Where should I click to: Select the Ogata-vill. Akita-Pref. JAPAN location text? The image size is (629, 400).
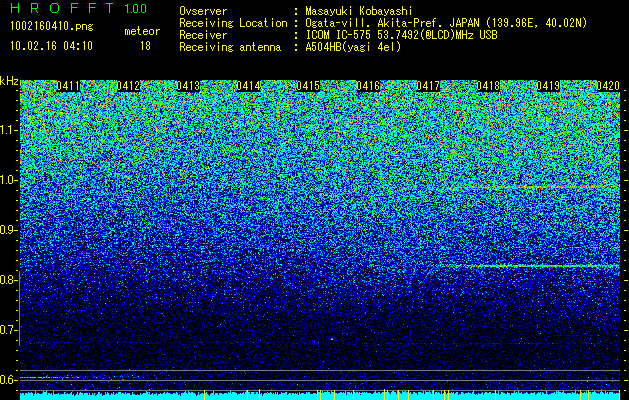pos(446,23)
